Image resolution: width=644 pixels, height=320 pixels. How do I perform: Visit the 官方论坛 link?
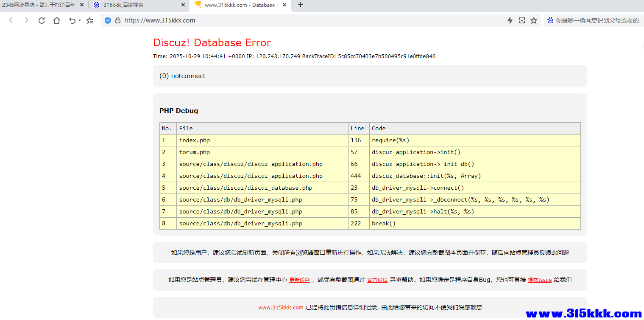click(377, 280)
